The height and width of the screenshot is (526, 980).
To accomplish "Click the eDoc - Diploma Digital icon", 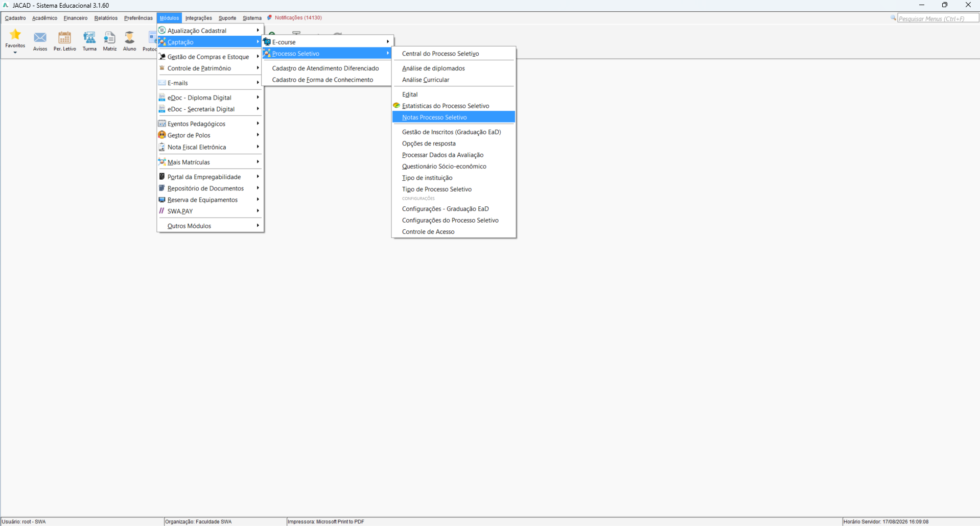I will tap(162, 98).
